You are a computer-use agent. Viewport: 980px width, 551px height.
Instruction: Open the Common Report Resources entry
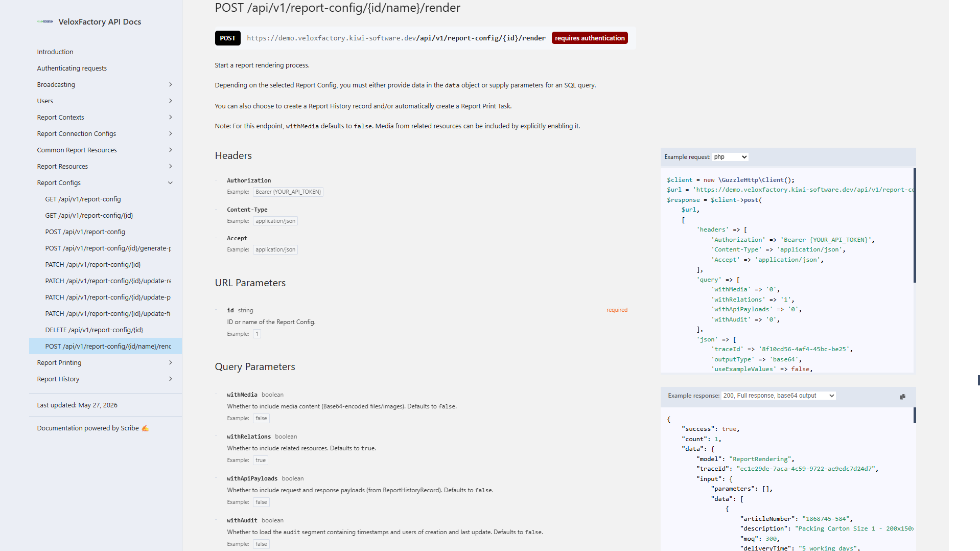click(77, 150)
